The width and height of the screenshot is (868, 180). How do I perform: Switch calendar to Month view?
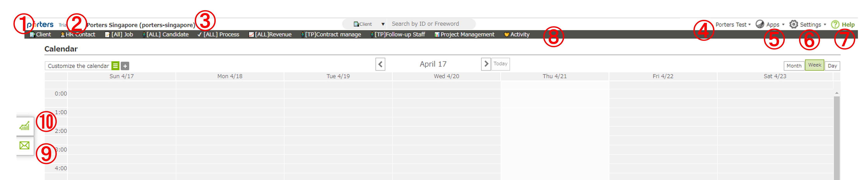coord(794,66)
